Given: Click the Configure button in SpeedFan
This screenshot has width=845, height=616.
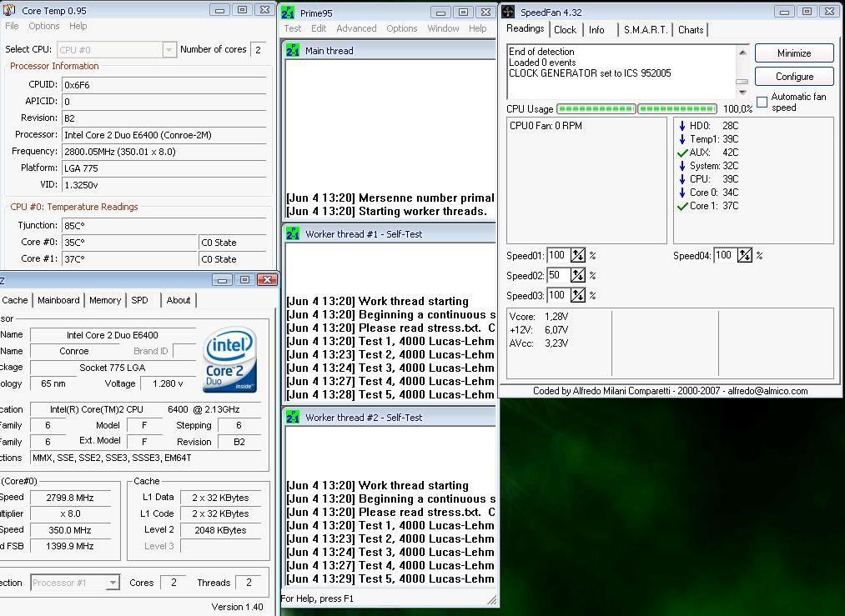Looking at the screenshot, I should point(794,77).
